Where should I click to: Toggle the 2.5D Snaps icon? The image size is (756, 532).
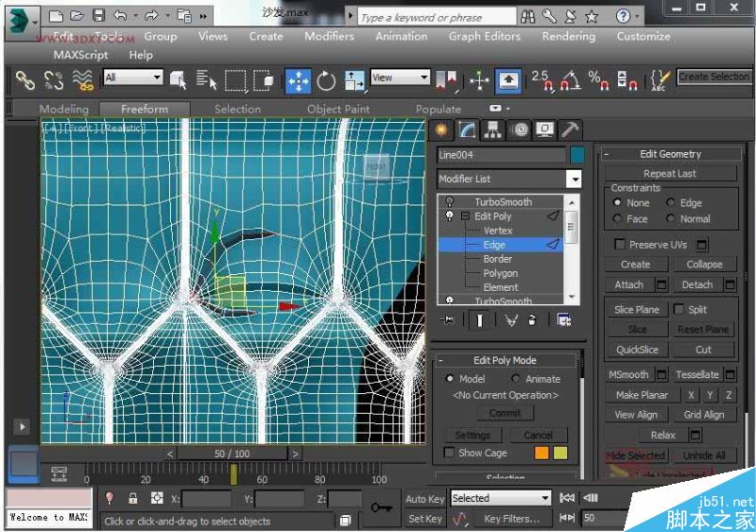(x=542, y=80)
